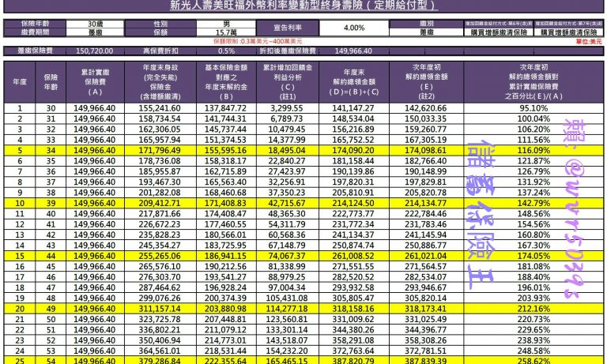Click the 繳別 value cell 躉繳
This screenshot has height=364, width=607.
click(426, 32)
